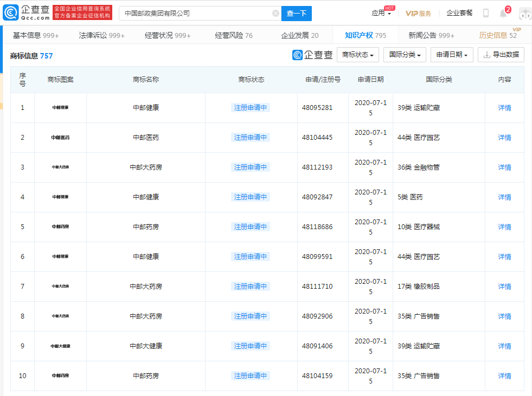Open 详情 for registration 48092906
532x396 pixels.
point(504,316)
